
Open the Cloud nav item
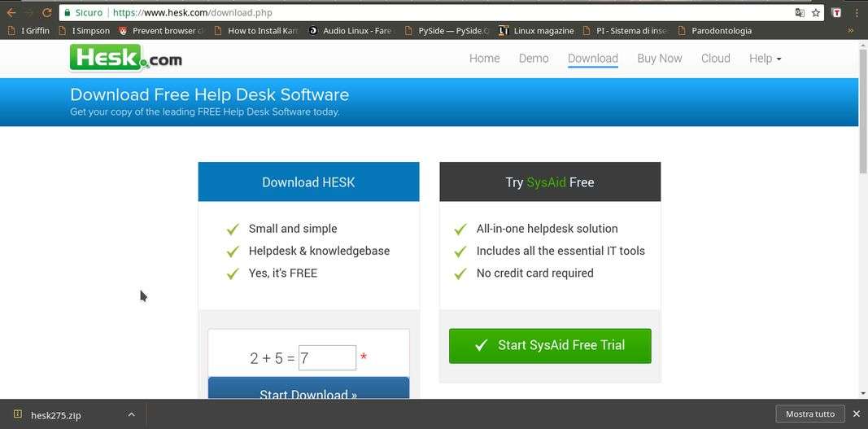click(715, 58)
